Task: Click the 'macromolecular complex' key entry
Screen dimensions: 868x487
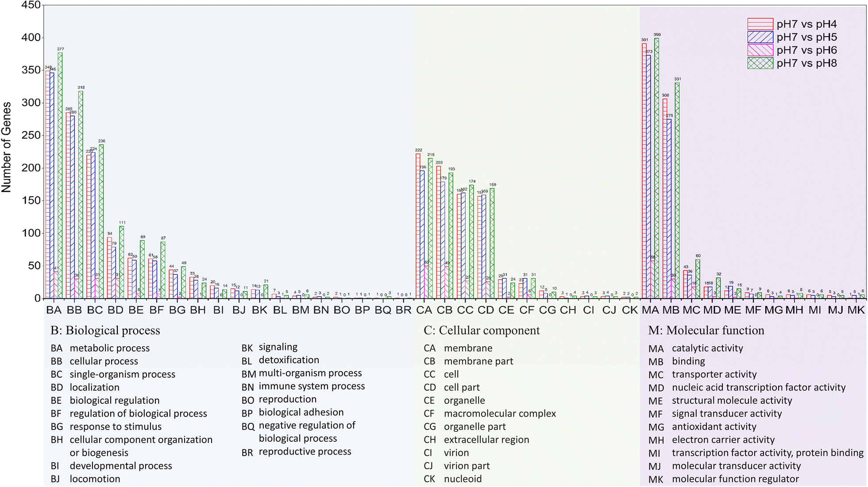Action: click(500, 414)
